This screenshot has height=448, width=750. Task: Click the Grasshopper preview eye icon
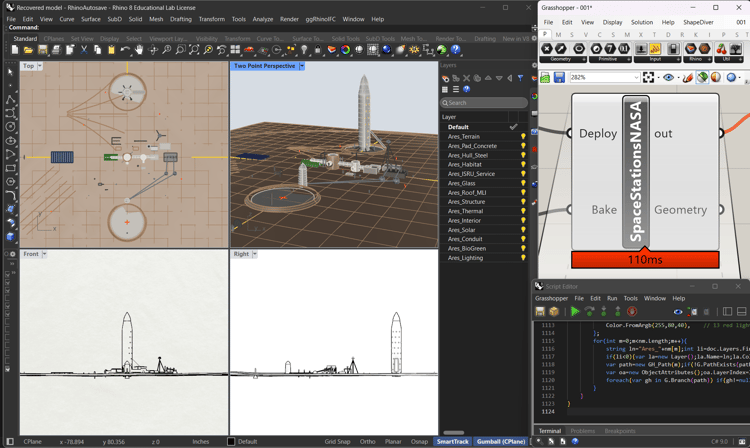tap(668, 77)
